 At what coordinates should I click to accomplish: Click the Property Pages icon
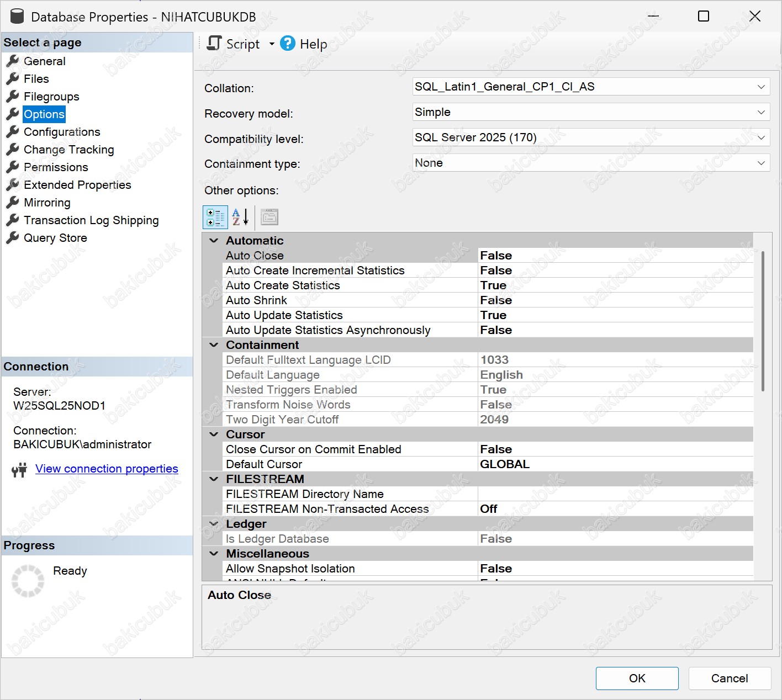270,217
